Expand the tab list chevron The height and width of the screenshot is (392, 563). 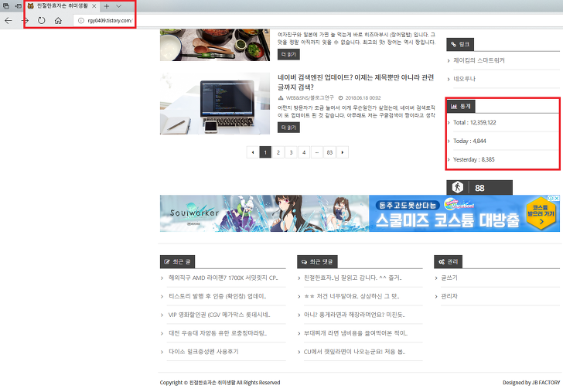(118, 6)
